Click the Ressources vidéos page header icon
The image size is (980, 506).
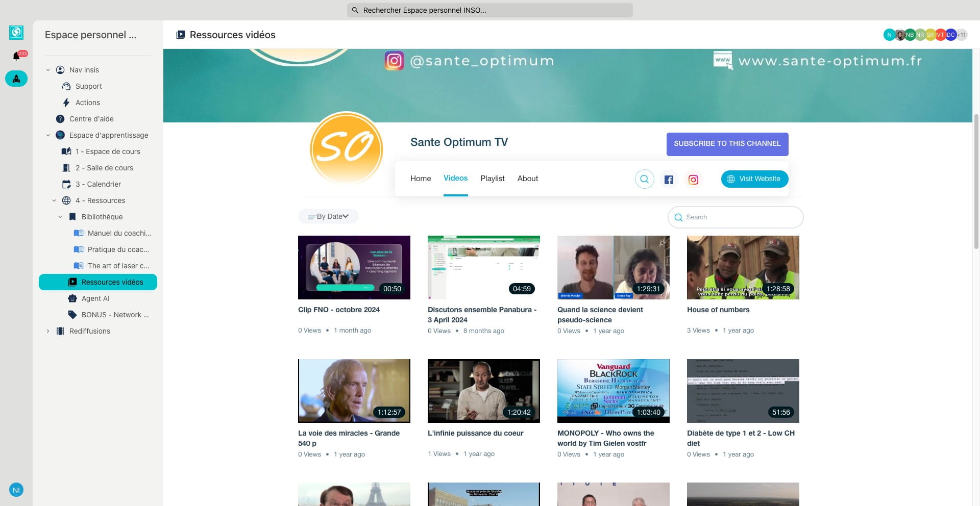[x=180, y=35]
